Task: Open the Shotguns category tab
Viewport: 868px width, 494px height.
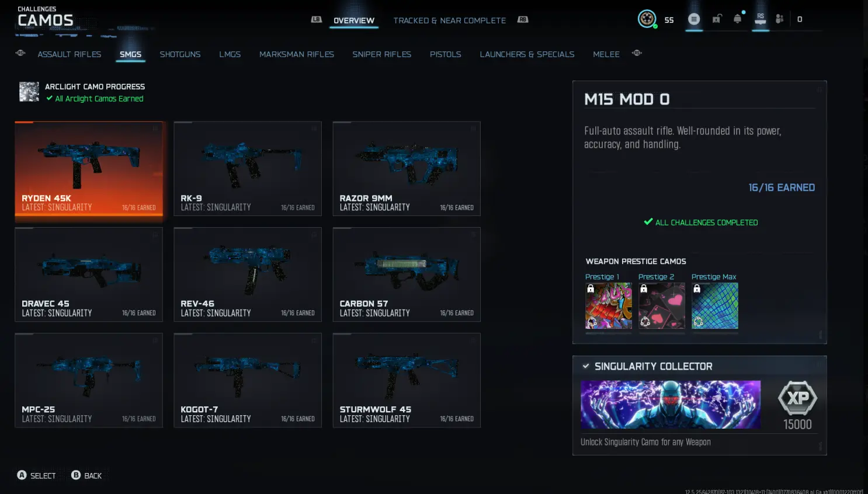Action: (x=180, y=54)
